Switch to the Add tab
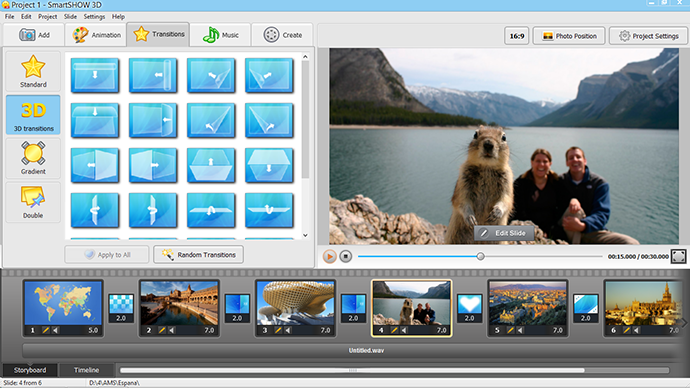The width and height of the screenshot is (690, 388). [x=34, y=35]
